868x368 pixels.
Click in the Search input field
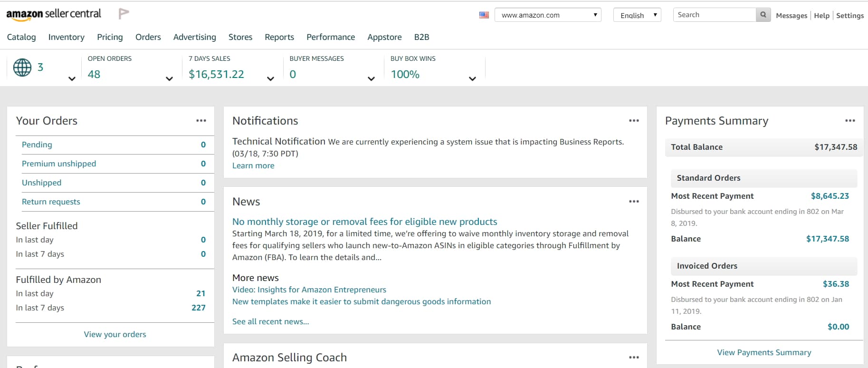point(715,15)
